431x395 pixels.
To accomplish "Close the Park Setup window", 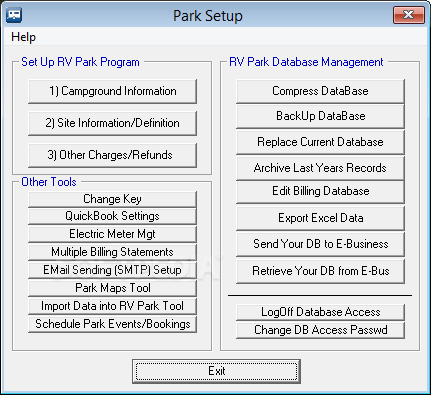I will 409,15.
